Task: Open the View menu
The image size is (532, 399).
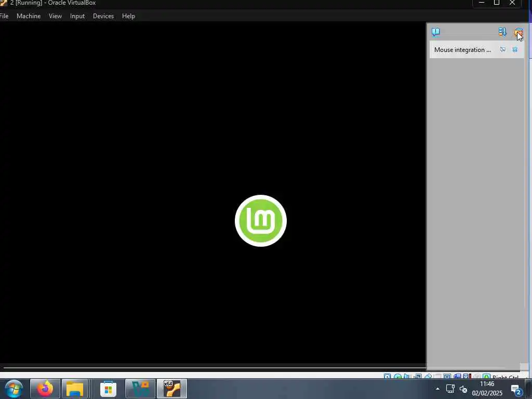Action: click(x=55, y=16)
